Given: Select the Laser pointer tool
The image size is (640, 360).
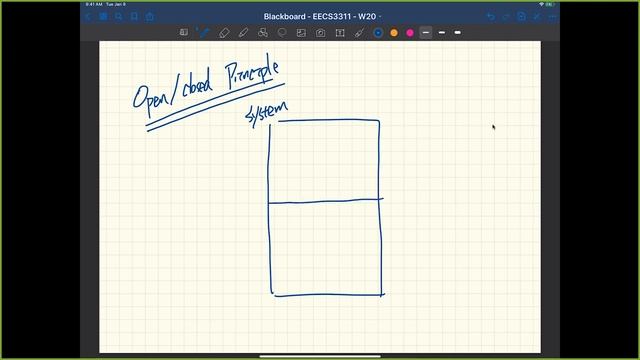Looking at the screenshot, I should tap(359, 33).
